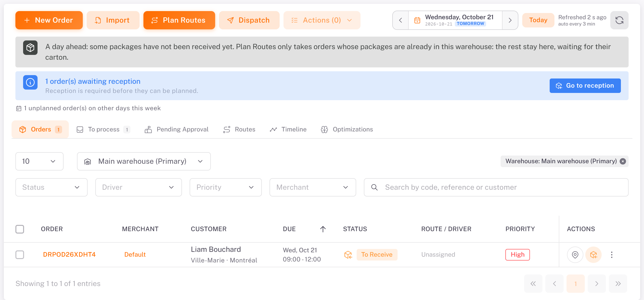
Task: Click the info icon in reception banner
Action: click(x=30, y=82)
